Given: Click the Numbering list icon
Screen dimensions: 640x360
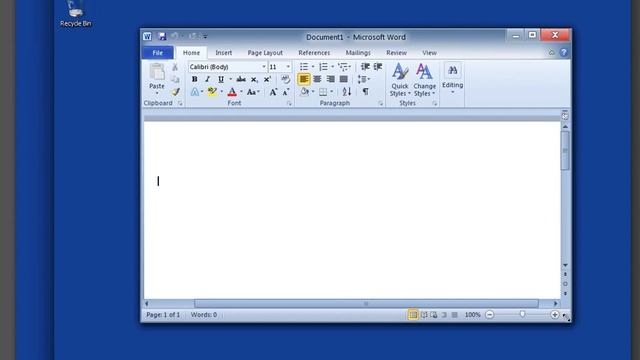Looking at the screenshot, I should pyautogui.click(x=323, y=67).
